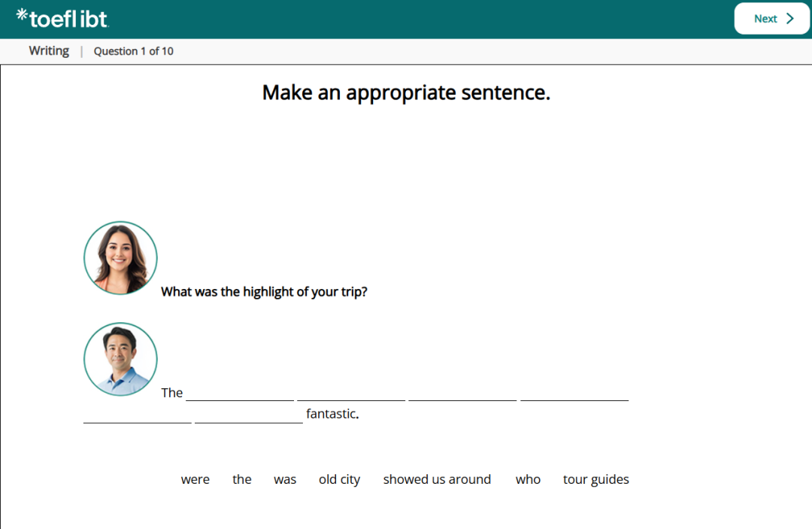This screenshot has width=812, height=529.
Task: Click the Writing section label
Action: 49,50
